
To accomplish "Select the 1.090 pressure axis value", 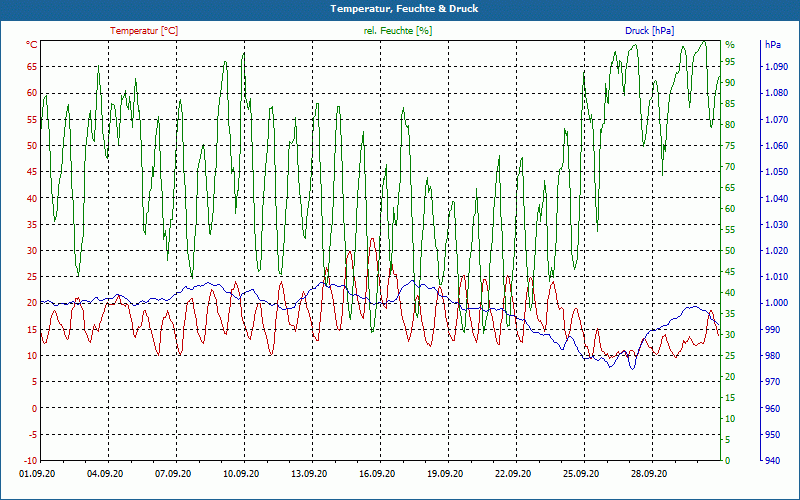I will [774, 67].
